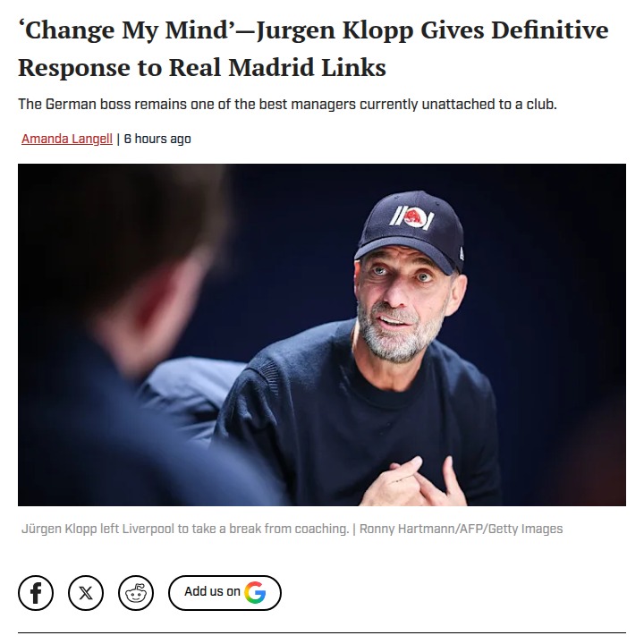Click the Ronny Hartmann/AFP/Getty Images credit

[x=461, y=529]
